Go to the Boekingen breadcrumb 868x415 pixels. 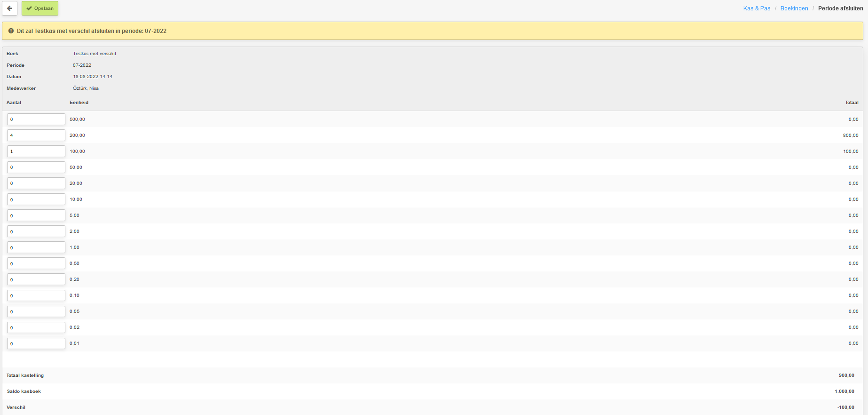(x=794, y=8)
